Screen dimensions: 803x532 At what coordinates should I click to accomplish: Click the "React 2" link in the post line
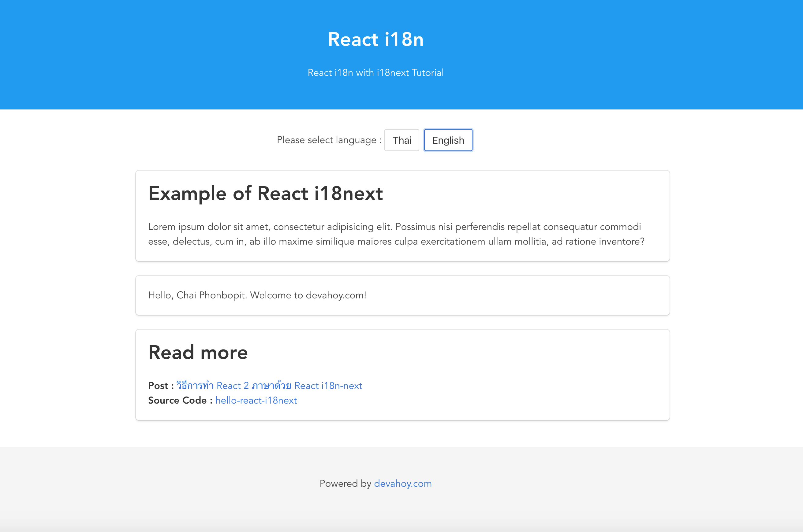233,386
